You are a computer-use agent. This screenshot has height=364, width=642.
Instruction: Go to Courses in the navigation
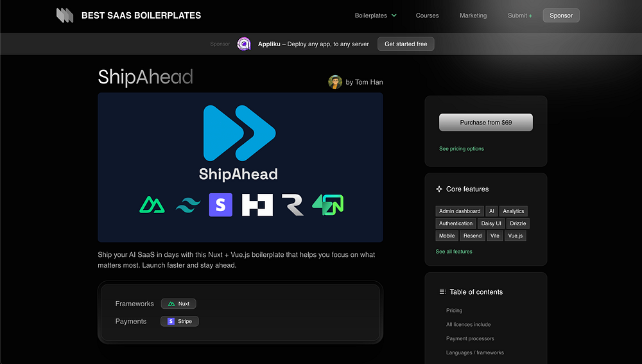427,15
